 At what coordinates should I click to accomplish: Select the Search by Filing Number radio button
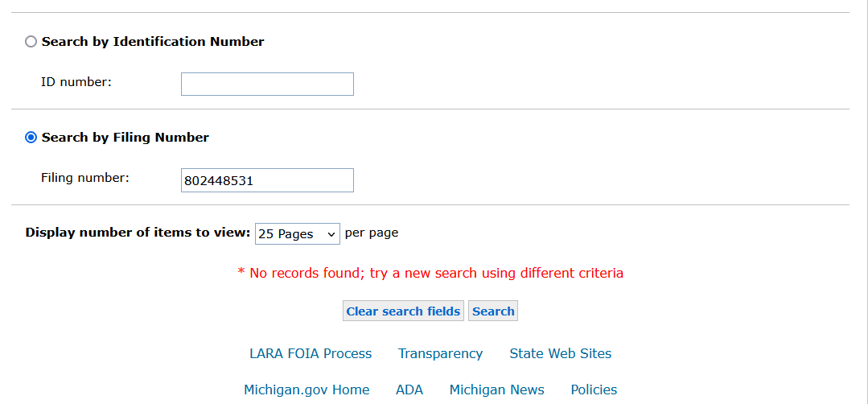point(31,138)
